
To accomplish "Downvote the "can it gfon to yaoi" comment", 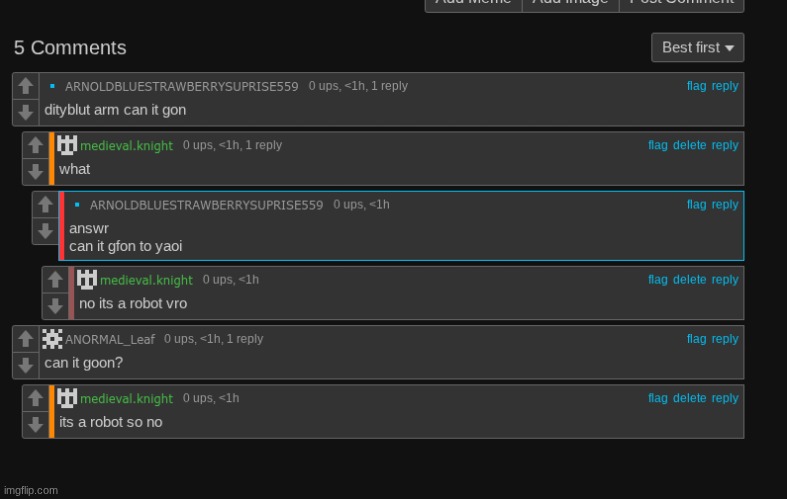I will point(46,231).
